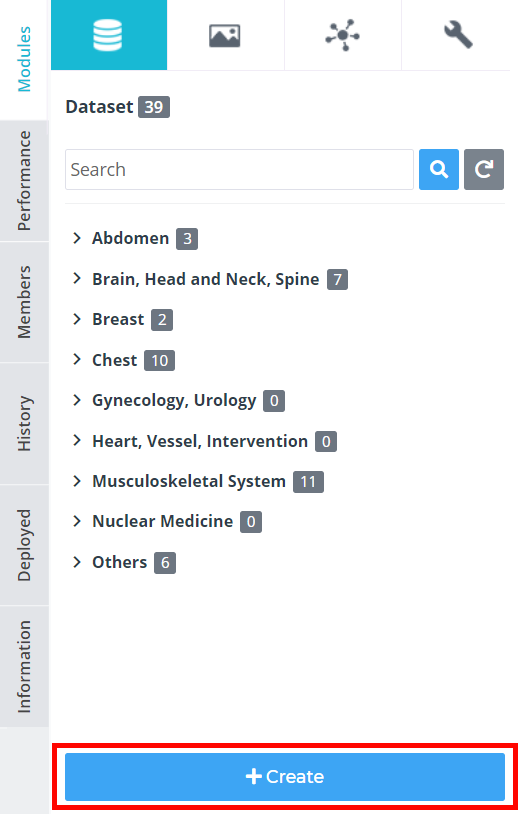
Task: Expand the Musculoskeletal System category
Action: click(x=77, y=481)
